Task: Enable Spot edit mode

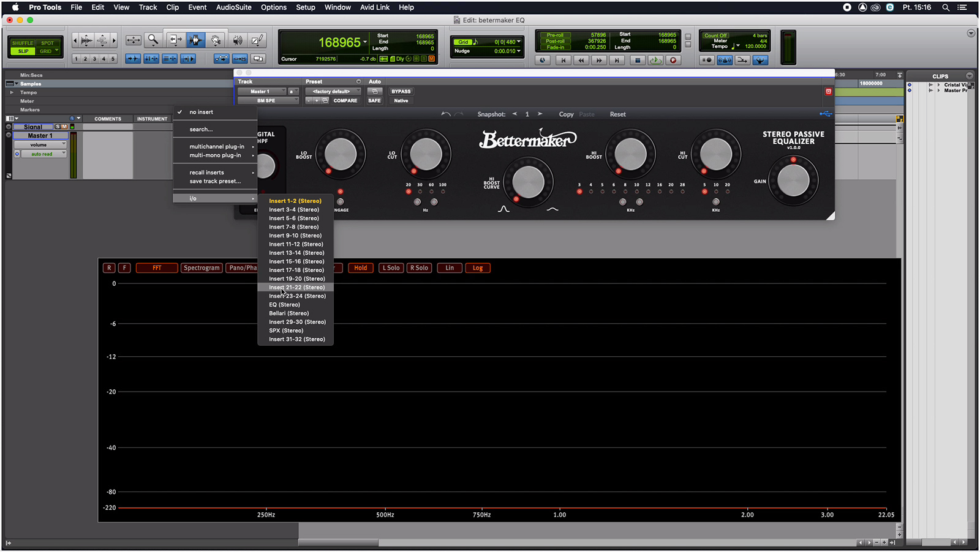Action: click(47, 43)
